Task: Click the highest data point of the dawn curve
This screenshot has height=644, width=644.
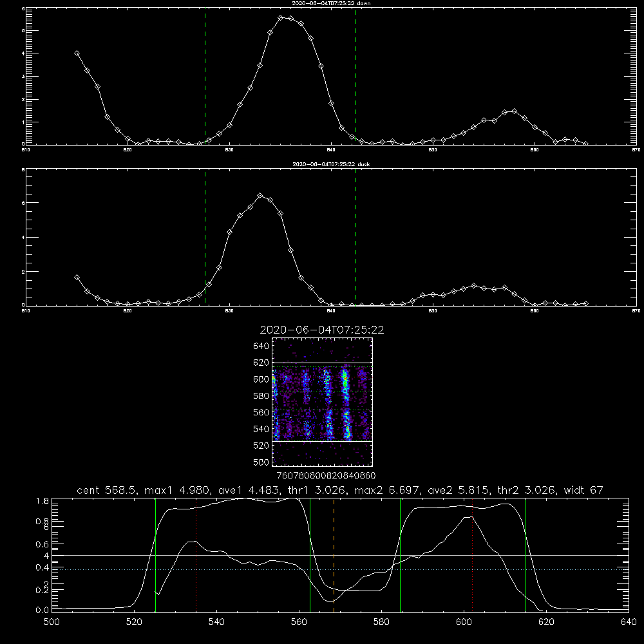Action: [x=281, y=17]
